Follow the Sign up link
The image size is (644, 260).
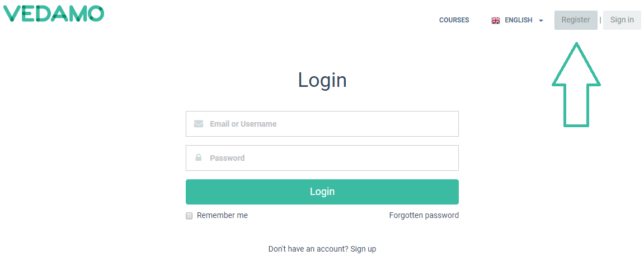(x=363, y=249)
